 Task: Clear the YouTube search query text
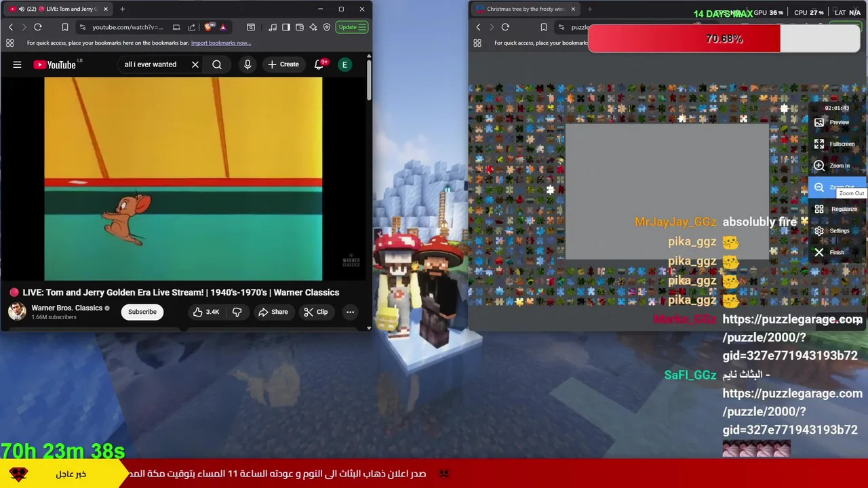click(x=195, y=64)
